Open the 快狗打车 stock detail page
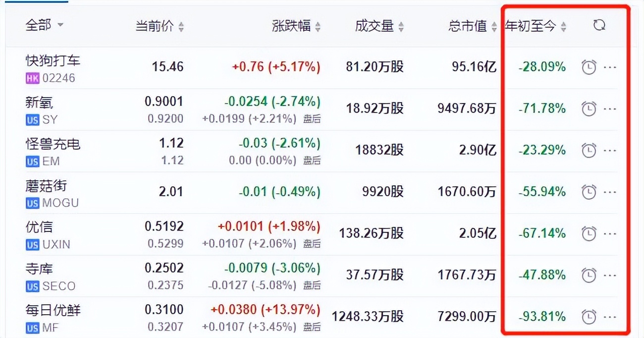 (52, 59)
